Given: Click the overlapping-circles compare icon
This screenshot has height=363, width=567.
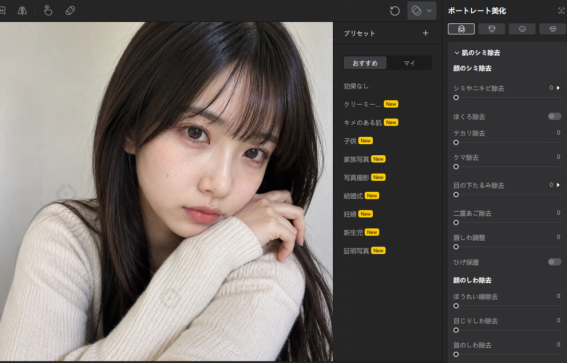Looking at the screenshot, I should [417, 10].
